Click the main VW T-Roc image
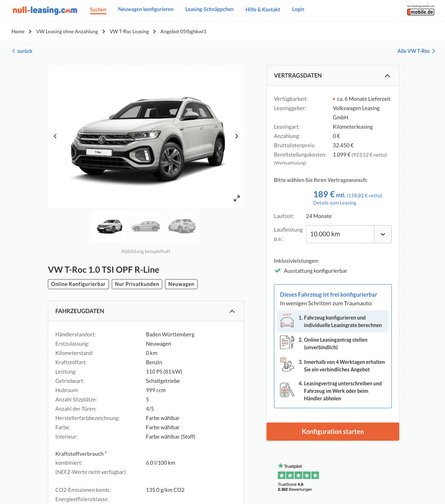This screenshot has height=504, width=445. coord(146,137)
